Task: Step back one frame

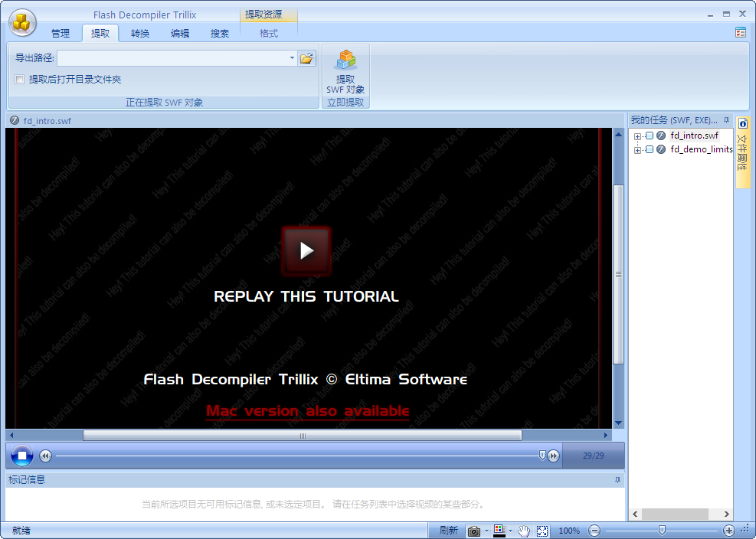Action: click(x=45, y=456)
